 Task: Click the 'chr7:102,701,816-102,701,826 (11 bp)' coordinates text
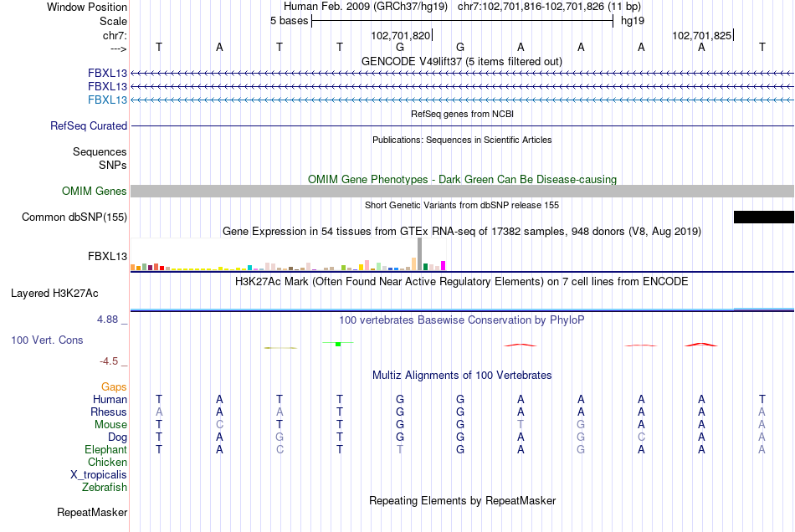point(549,7)
